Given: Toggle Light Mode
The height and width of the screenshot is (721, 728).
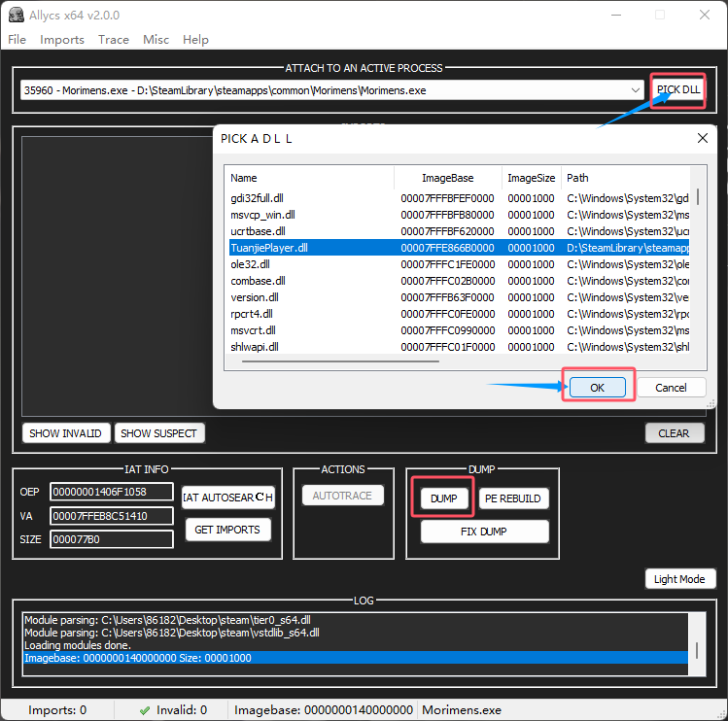Looking at the screenshot, I should pyautogui.click(x=679, y=579).
